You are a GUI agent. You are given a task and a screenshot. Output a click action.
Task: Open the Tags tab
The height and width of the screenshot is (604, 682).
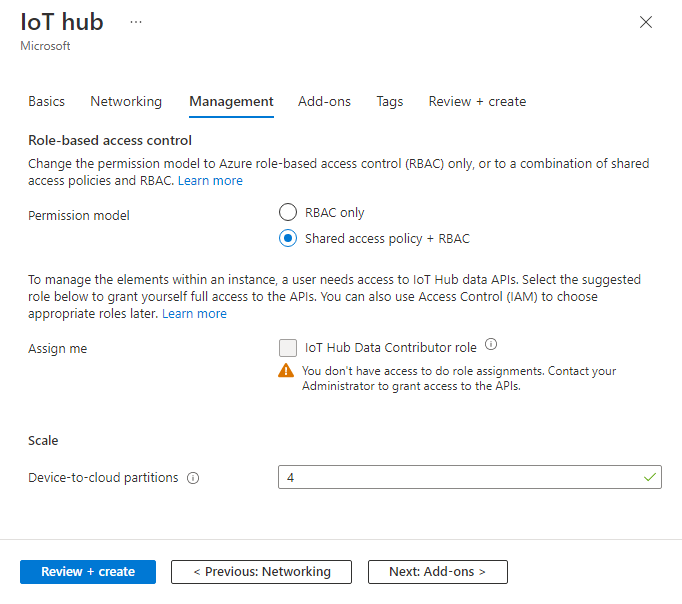tap(390, 101)
